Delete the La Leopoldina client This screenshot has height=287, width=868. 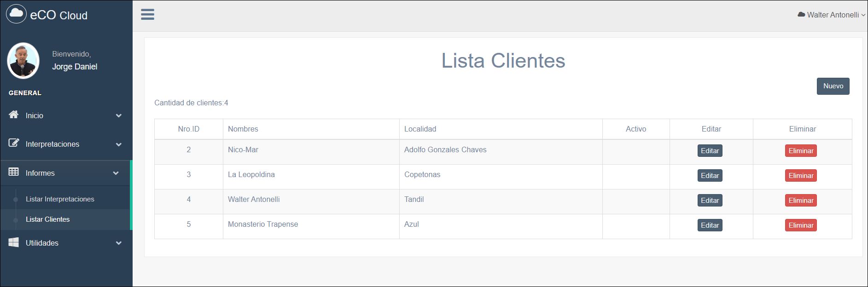click(800, 176)
